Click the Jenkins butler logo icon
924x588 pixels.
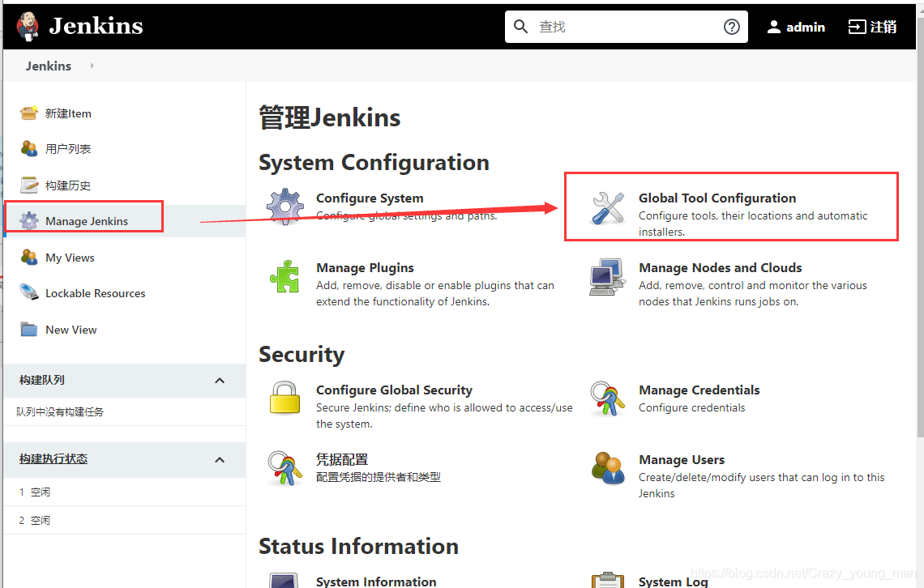click(x=27, y=27)
